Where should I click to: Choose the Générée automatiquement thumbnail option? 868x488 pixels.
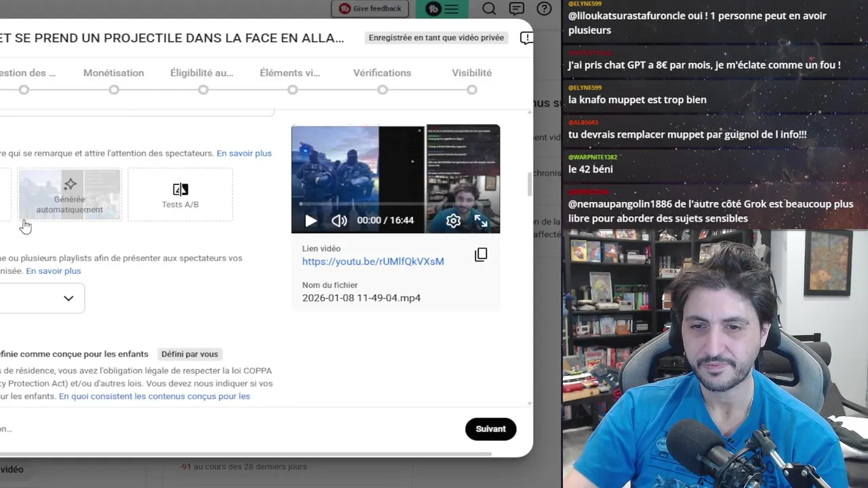69,195
